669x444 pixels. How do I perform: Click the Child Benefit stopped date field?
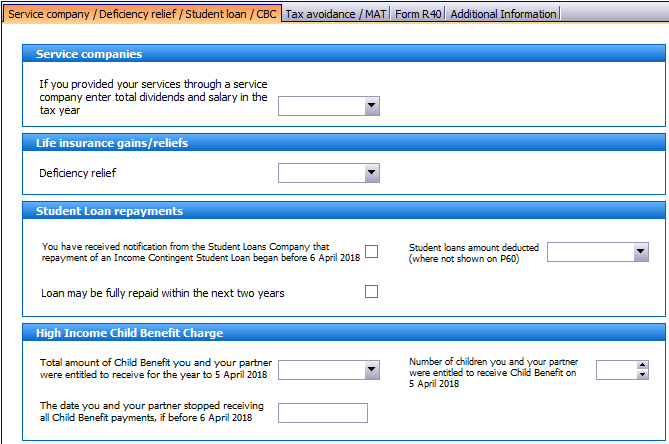coord(323,413)
